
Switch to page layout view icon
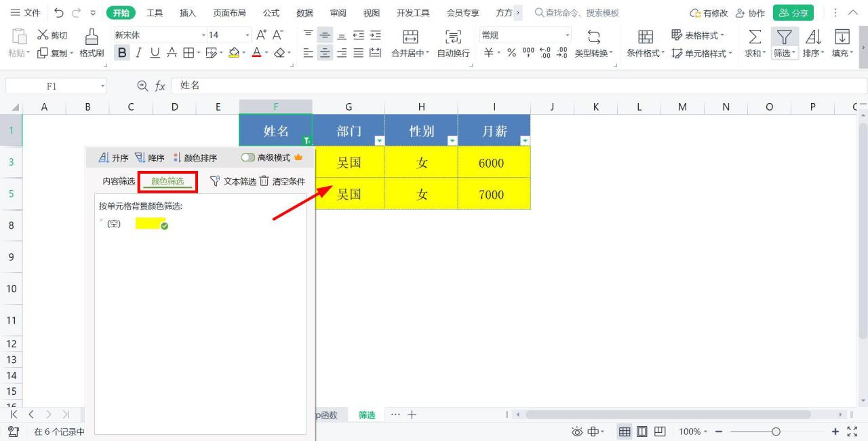point(642,432)
